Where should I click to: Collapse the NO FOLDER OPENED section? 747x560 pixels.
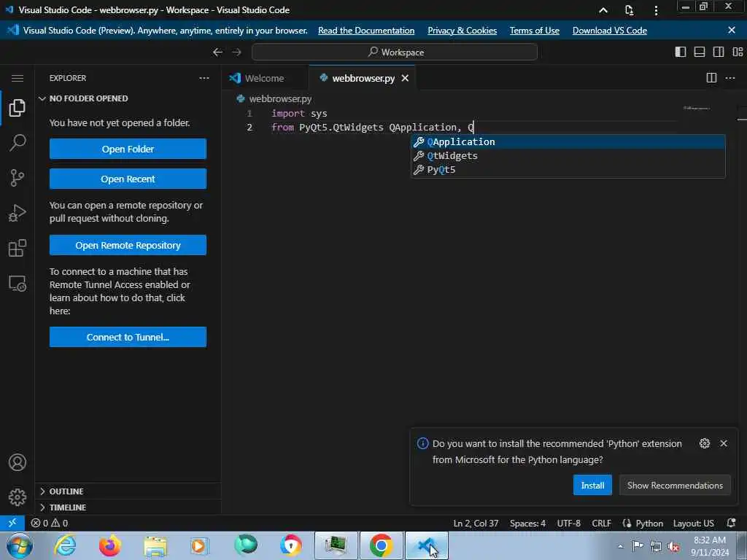coord(128,98)
